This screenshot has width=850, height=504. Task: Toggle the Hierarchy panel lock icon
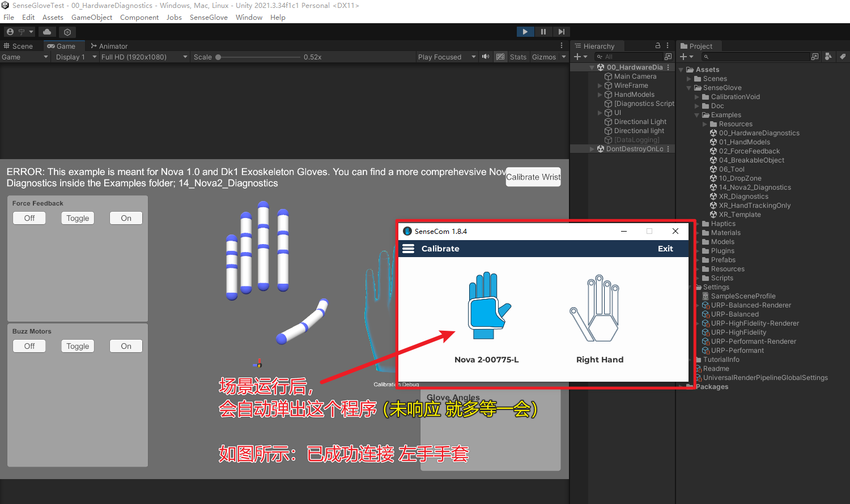tap(658, 45)
